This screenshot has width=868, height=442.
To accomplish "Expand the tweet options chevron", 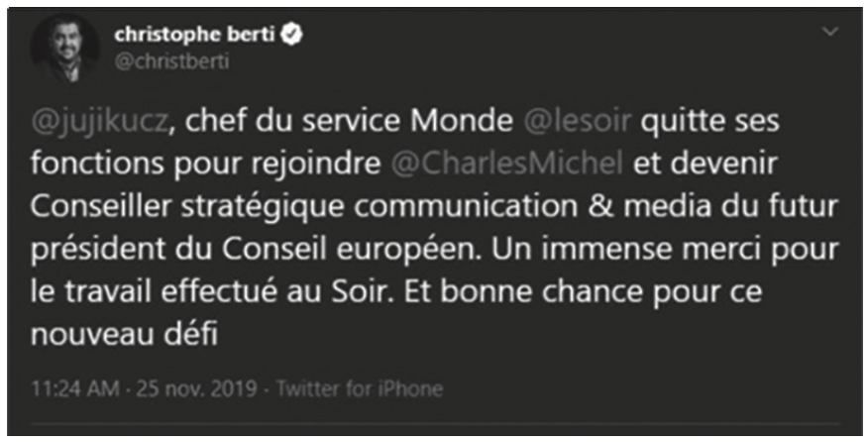I will tap(830, 32).
